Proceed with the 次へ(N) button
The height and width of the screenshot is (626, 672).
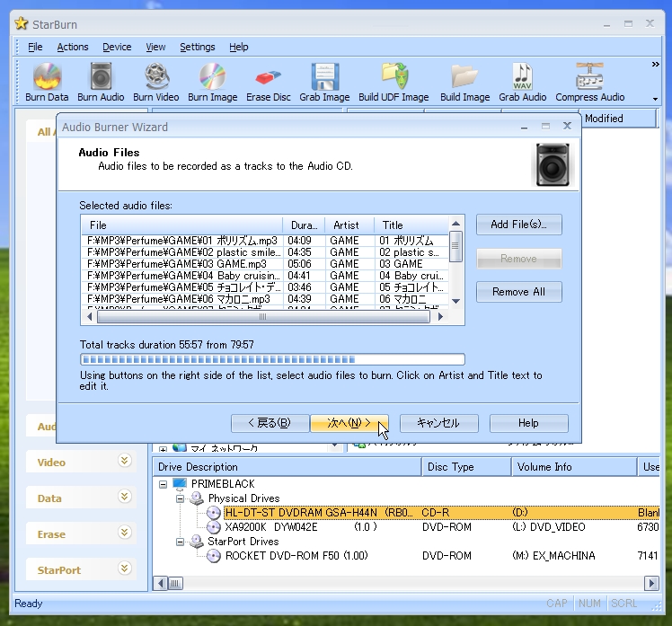click(349, 423)
